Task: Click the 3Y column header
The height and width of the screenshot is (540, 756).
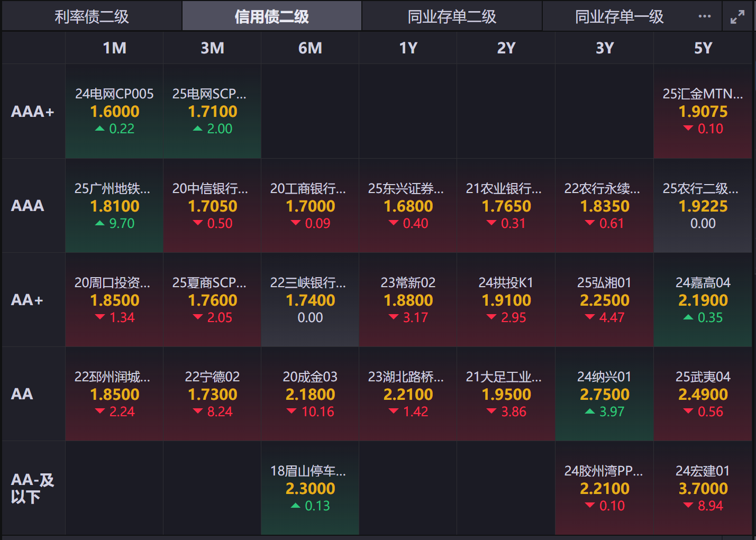Action: click(x=604, y=48)
